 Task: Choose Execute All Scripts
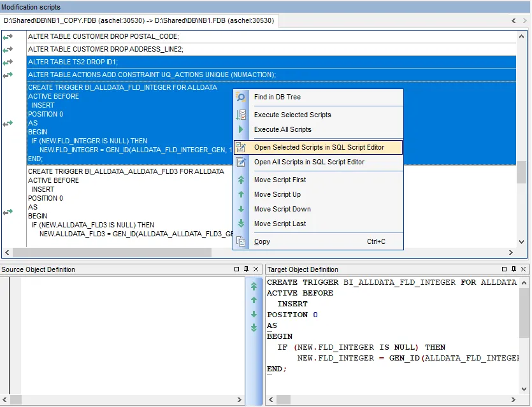click(319, 129)
